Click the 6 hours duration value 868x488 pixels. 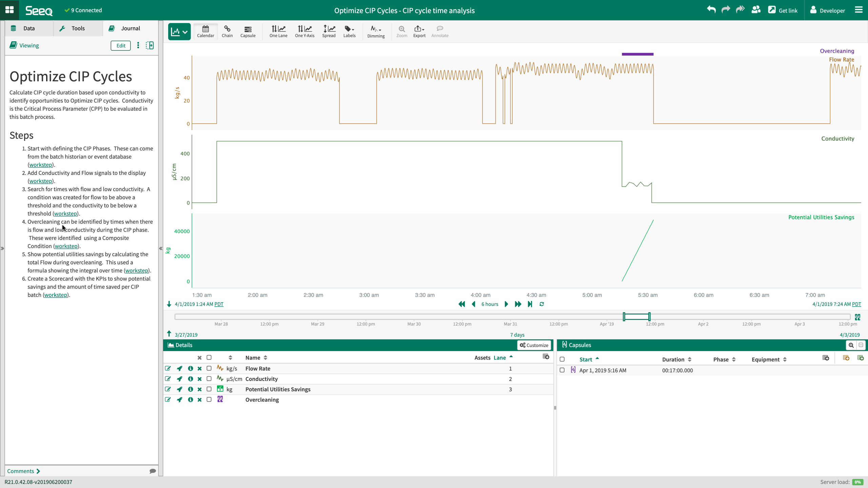tap(490, 304)
